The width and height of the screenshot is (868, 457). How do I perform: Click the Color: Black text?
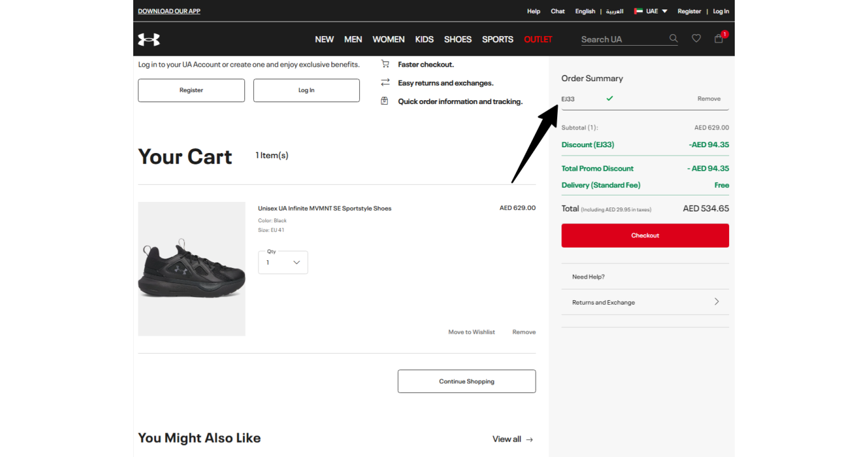tap(272, 220)
